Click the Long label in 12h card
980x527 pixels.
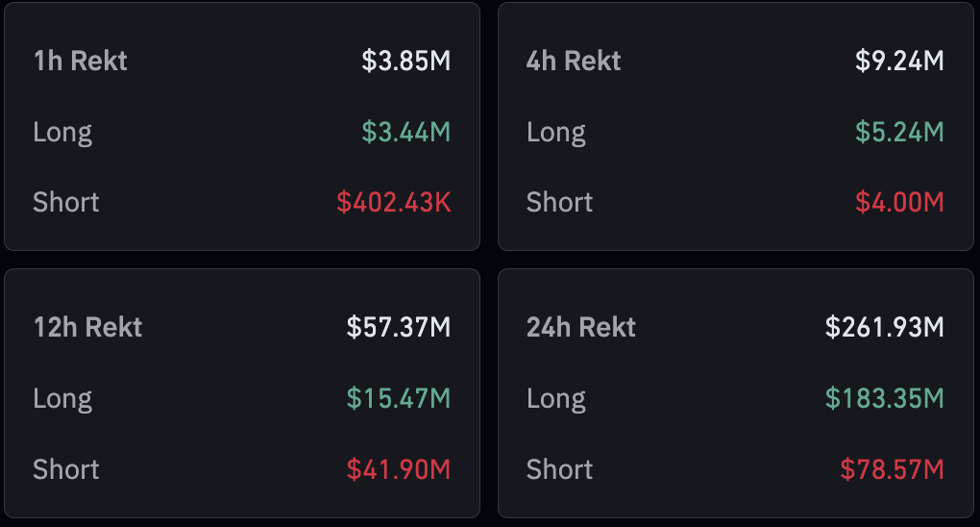point(62,398)
